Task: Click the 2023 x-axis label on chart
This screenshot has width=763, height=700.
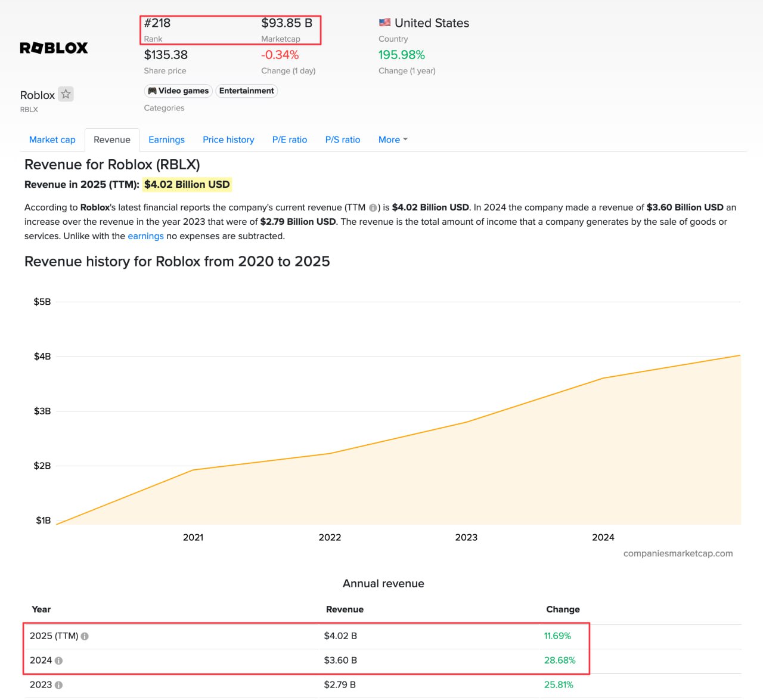Action: [x=466, y=537]
